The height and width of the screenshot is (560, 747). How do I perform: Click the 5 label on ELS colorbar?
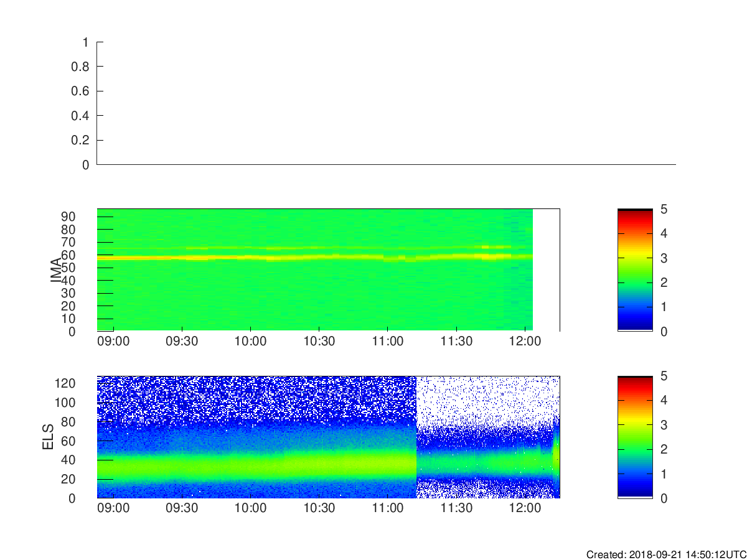coord(664,376)
